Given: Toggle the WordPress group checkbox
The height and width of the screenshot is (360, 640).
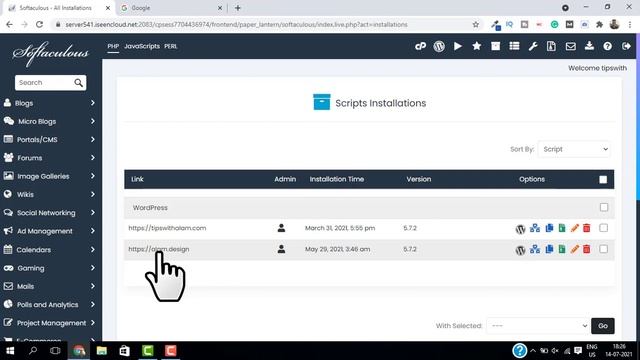Looking at the screenshot, I should (604, 207).
